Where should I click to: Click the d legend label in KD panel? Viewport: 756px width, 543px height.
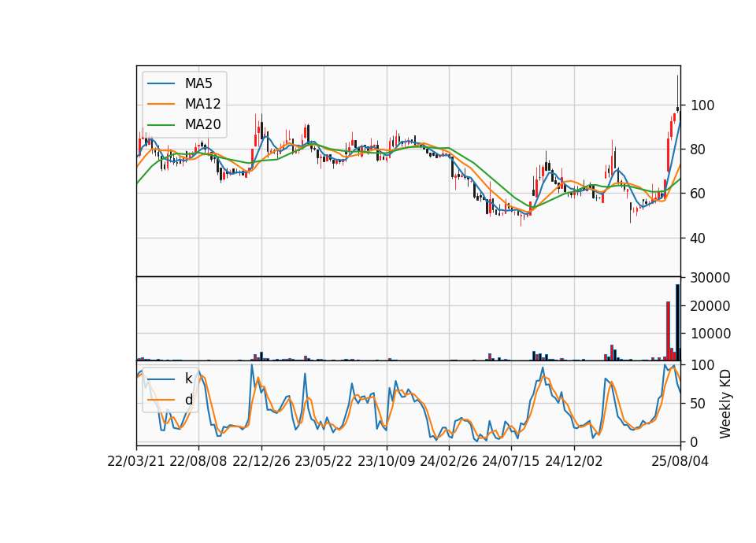coord(188,400)
